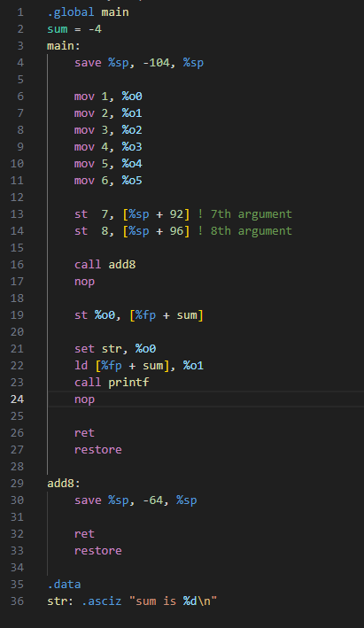Click the "mov 4, %o3" instruction

(x=108, y=147)
